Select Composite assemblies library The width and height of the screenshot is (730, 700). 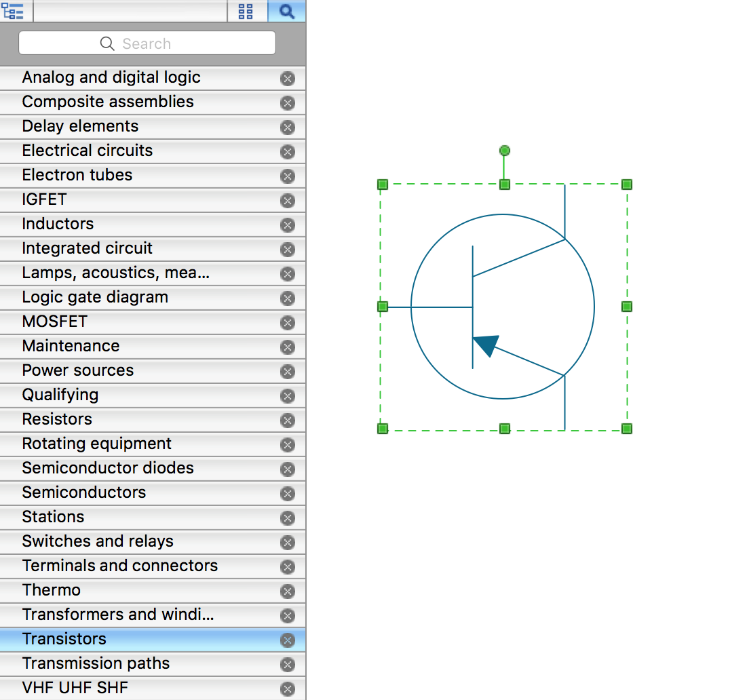(153, 102)
